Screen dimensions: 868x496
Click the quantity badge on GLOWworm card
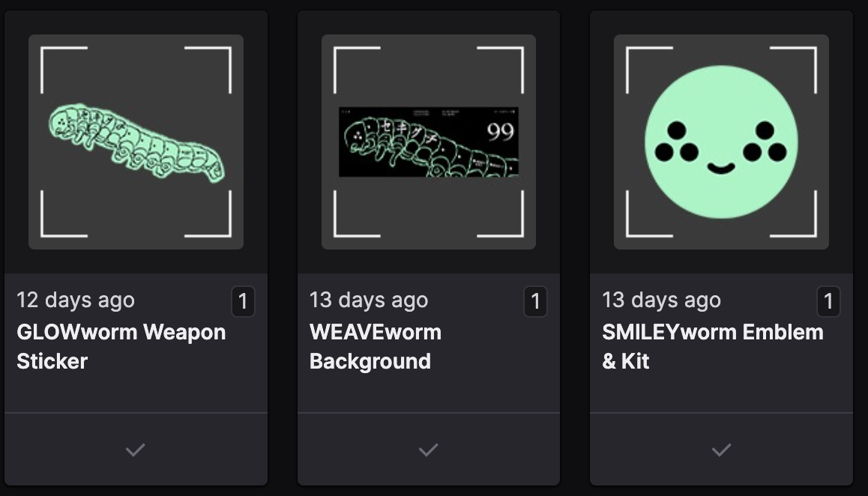point(243,302)
